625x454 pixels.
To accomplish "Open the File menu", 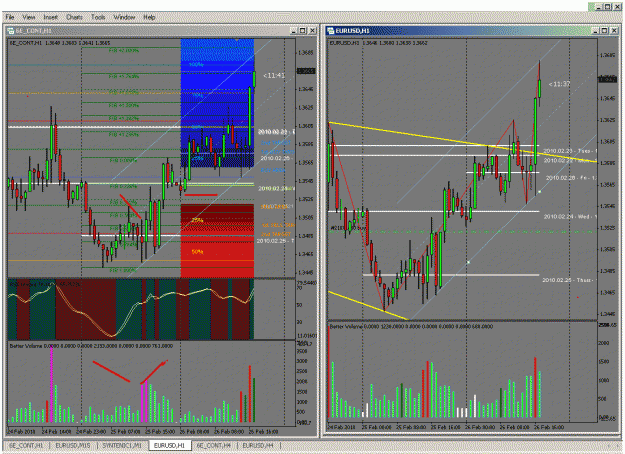I will (x=10, y=17).
